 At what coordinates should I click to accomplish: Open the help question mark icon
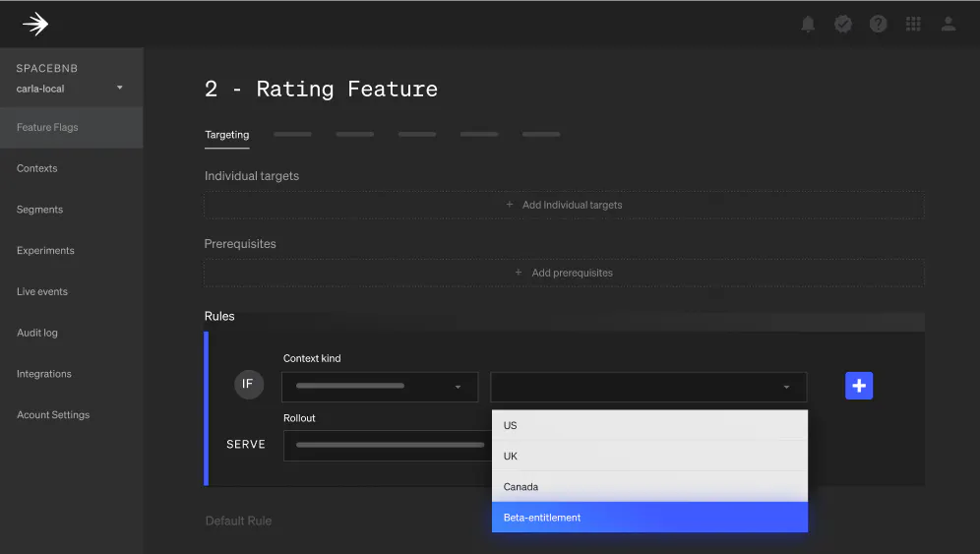[x=878, y=25]
